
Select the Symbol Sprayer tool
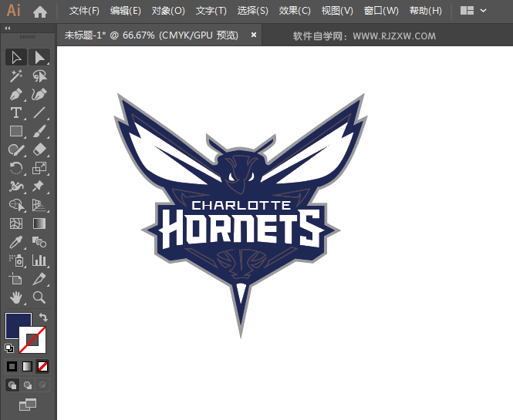[16, 260]
